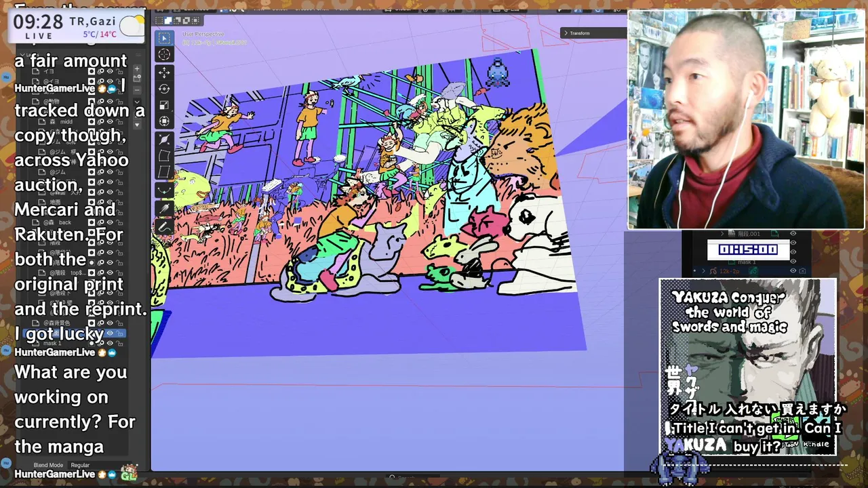Hide the @森 back layer
The height and width of the screenshot is (488, 868).
click(x=109, y=222)
